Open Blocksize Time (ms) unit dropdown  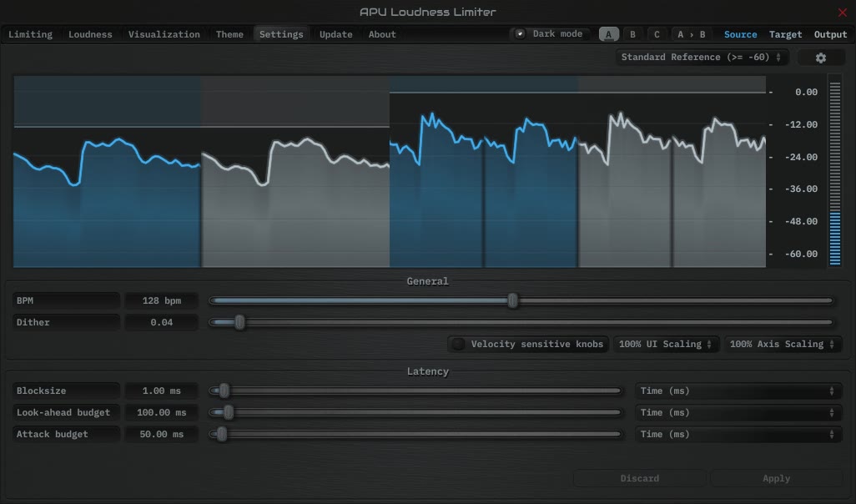pos(738,391)
